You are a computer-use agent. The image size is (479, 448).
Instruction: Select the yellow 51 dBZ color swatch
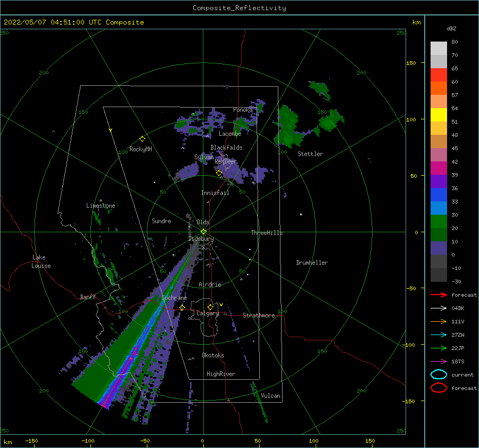pyautogui.click(x=439, y=115)
